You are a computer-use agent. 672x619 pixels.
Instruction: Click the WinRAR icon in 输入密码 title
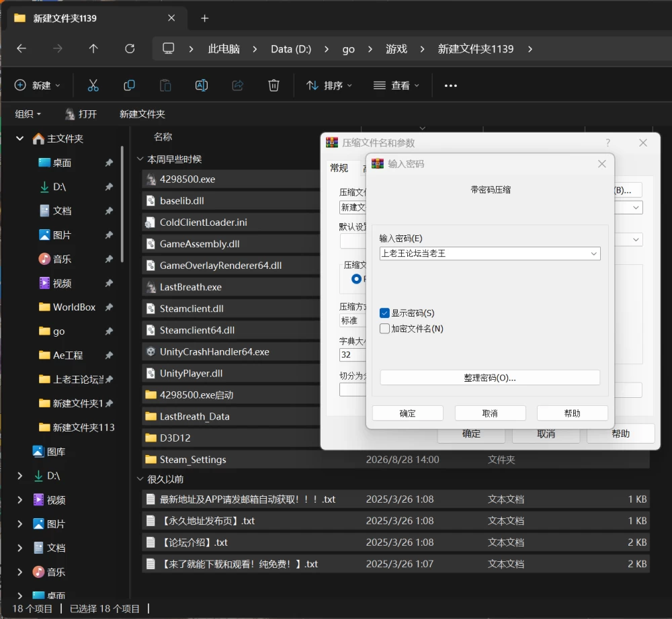pos(377,164)
